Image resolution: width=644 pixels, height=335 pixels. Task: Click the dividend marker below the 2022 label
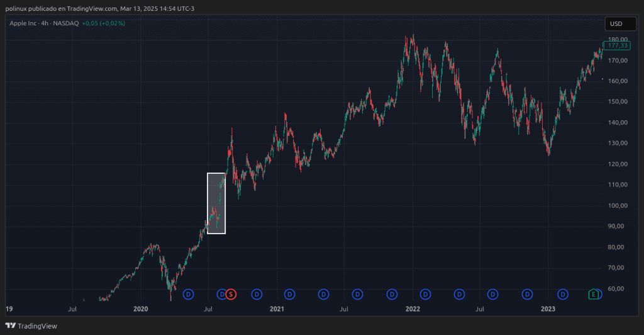click(x=426, y=294)
